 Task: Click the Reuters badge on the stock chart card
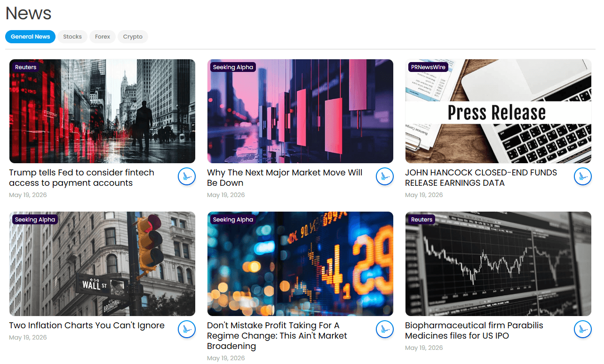pos(421,220)
